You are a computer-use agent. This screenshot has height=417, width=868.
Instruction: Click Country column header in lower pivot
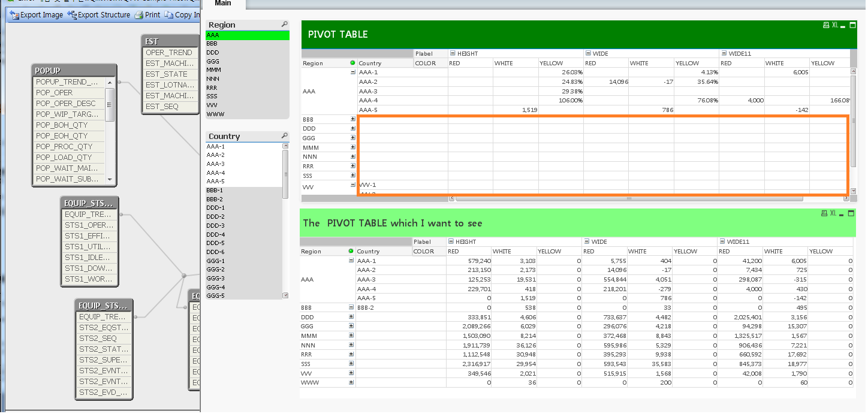pos(383,251)
